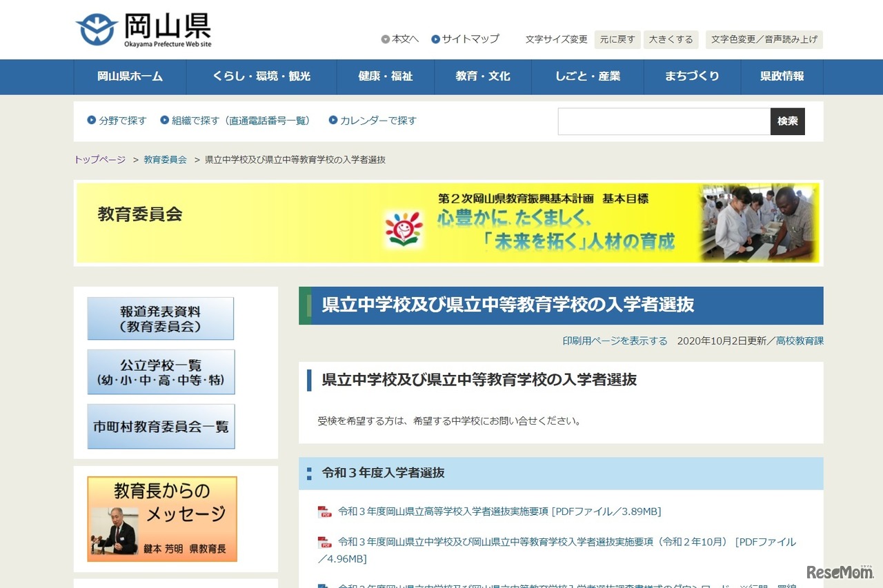The image size is (883, 588).
Task: Open 公立学校一覧 sidebar button
Action: pos(161,372)
